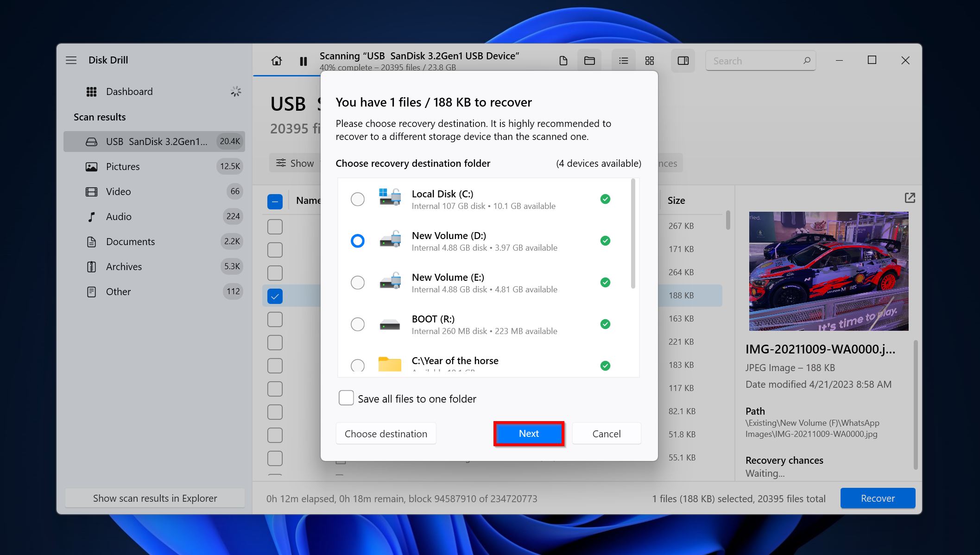Enable Save all files to one folder
The width and height of the screenshot is (980, 555).
coord(346,398)
